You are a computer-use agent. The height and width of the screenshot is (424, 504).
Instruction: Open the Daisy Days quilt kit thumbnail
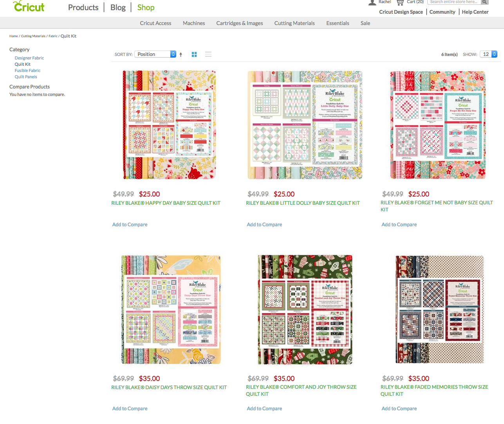pos(171,309)
